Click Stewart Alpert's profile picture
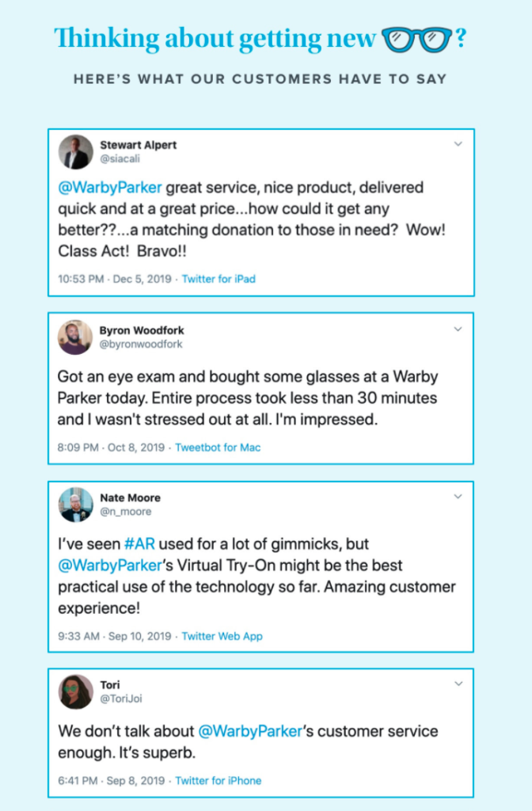Image resolution: width=532 pixels, height=811 pixels. pyautogui.click(x=76, y=150)
